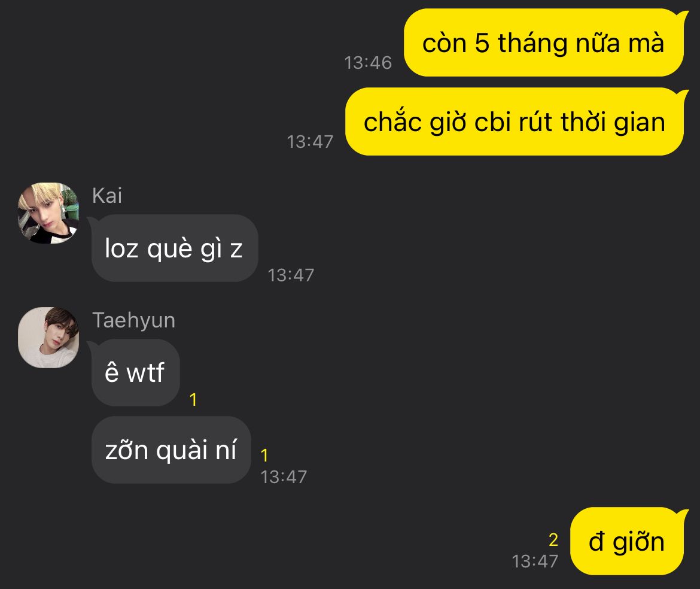Tap the 13:46 timestamp
This screenshot has height=589, width=700.
point(368,62)
